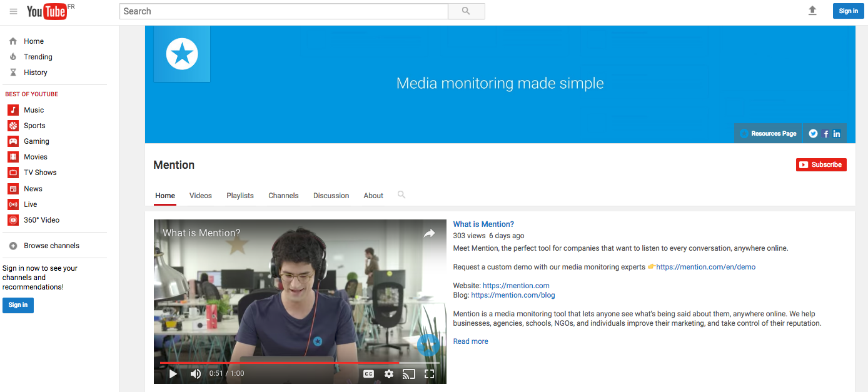Open the Live category

(23, 204)
